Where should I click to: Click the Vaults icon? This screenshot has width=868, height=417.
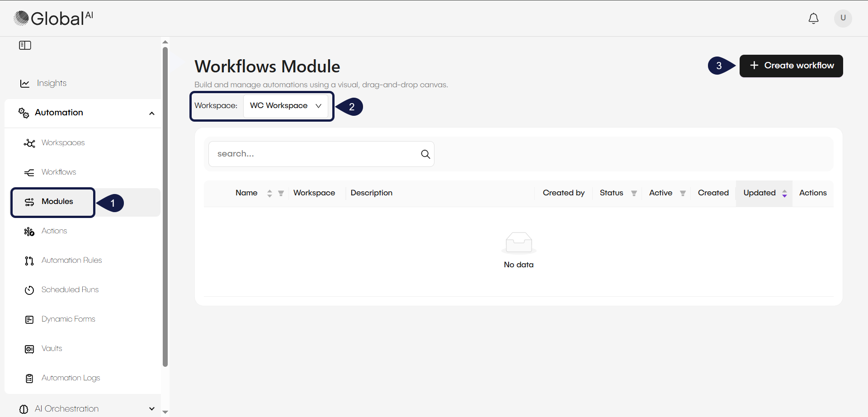(29, 349)
